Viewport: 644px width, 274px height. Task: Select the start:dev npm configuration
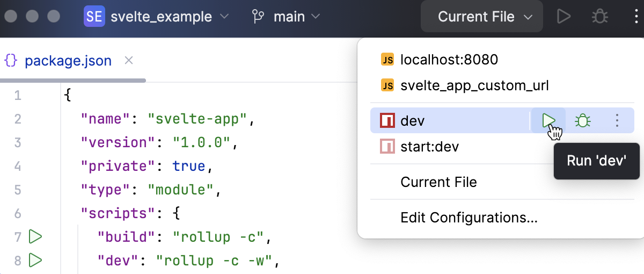[x=429, y=146]
